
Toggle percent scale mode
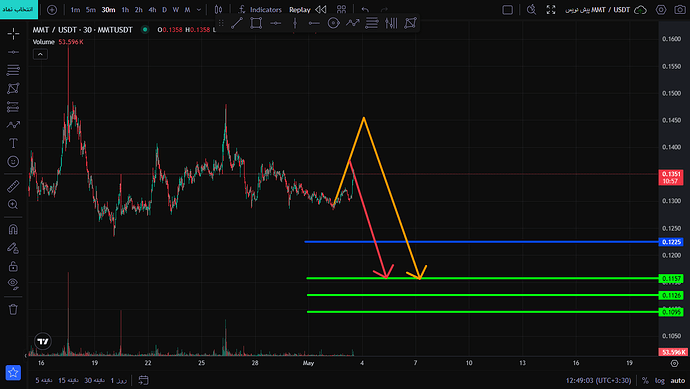point(645,380)
